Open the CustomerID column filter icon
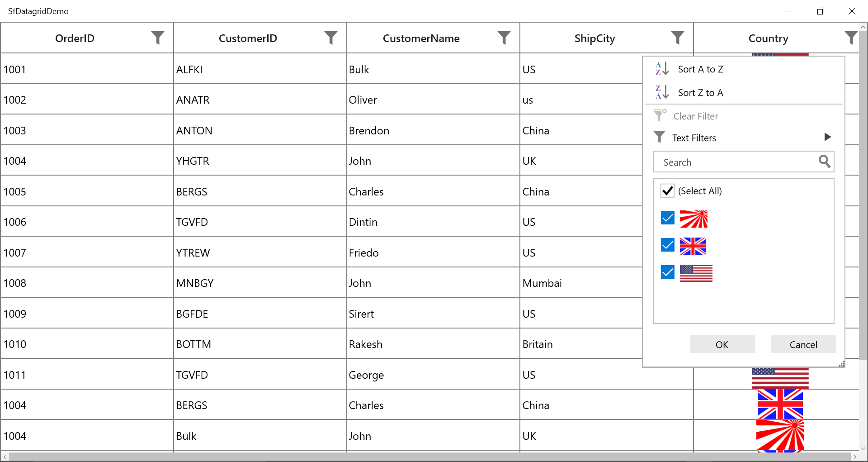 pyautogui.click(x=331, y=38)
